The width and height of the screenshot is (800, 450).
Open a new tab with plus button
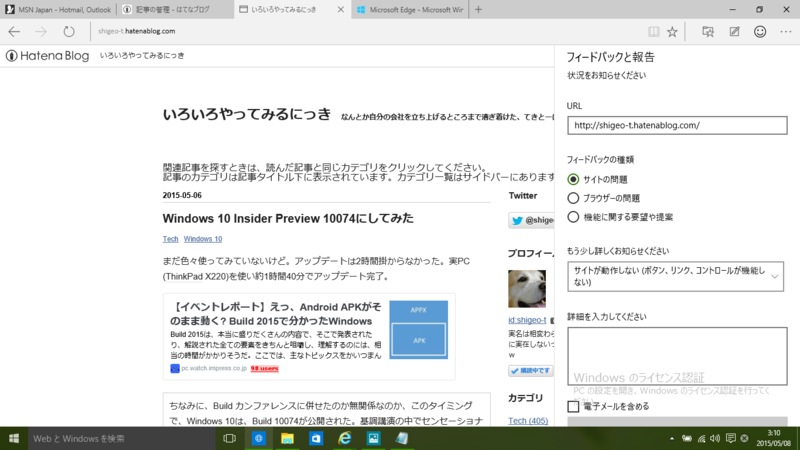point(478,10)
